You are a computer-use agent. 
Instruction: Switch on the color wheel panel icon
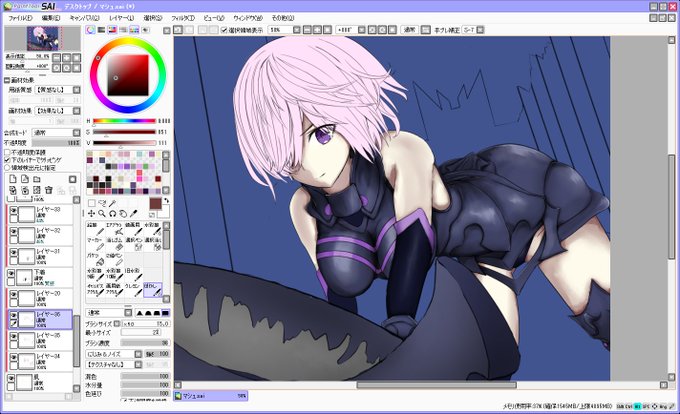pos(91,30)
